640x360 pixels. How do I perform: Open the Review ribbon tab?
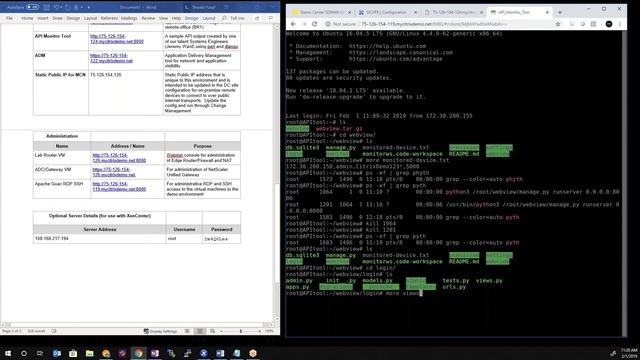[148, 18]
